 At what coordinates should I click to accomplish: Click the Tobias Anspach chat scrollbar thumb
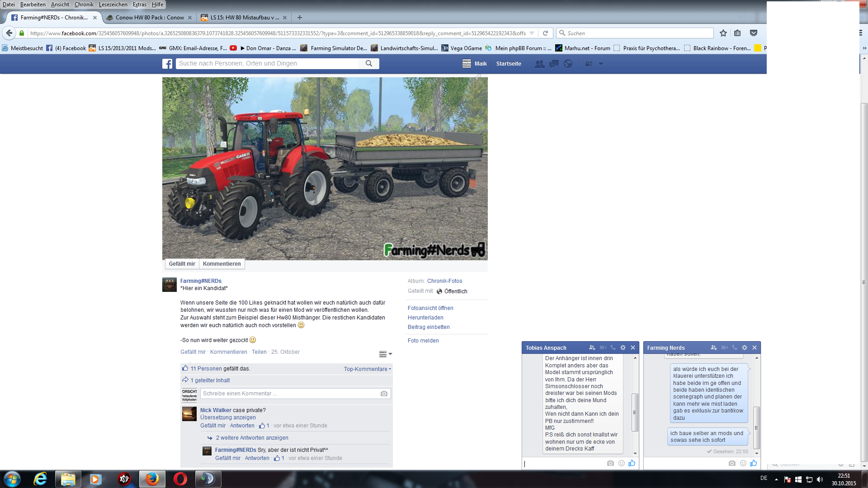(635, 412)
